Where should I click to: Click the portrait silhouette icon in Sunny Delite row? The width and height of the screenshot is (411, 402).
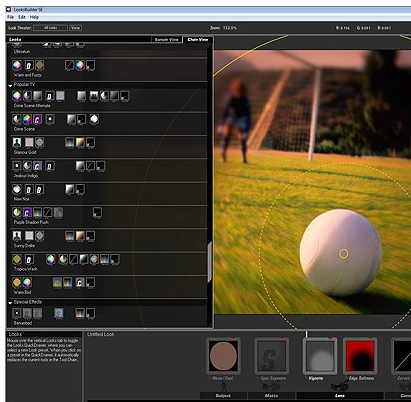pos(17,236)
